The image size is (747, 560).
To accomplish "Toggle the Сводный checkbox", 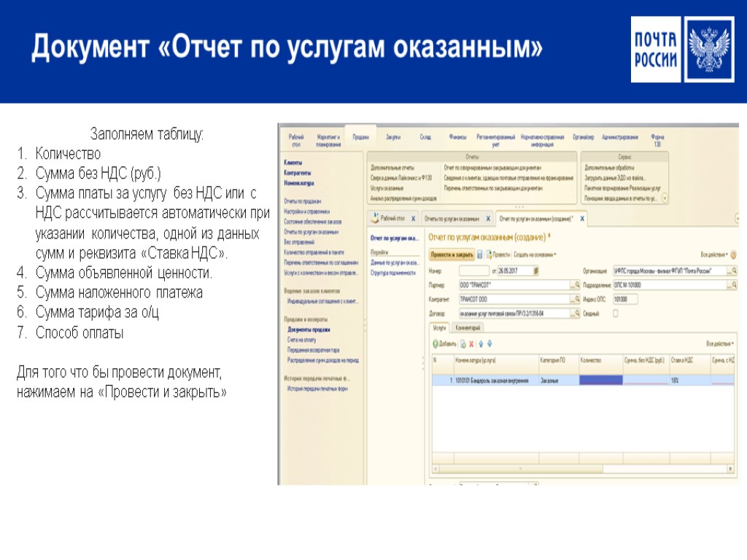I will pos(616,314).
